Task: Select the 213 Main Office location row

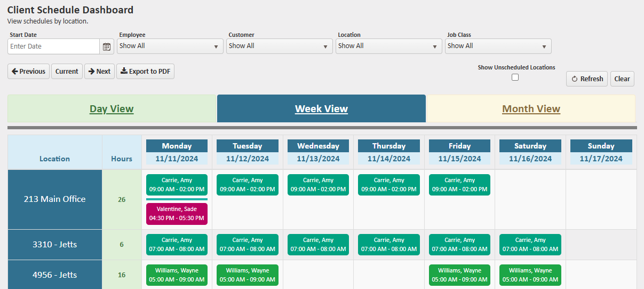Action: [x=55, y=199]
